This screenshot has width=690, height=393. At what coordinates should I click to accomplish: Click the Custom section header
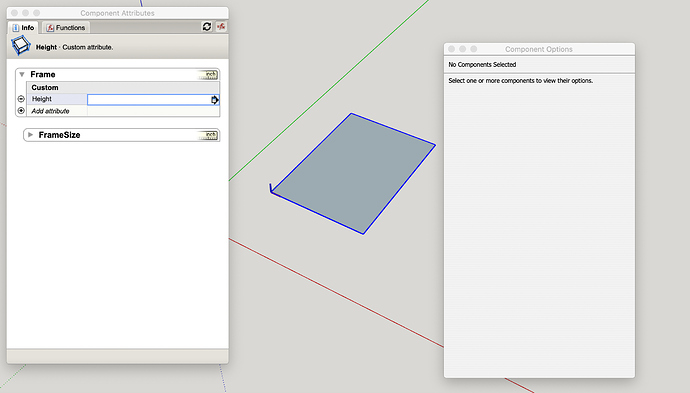click(123, 87)
